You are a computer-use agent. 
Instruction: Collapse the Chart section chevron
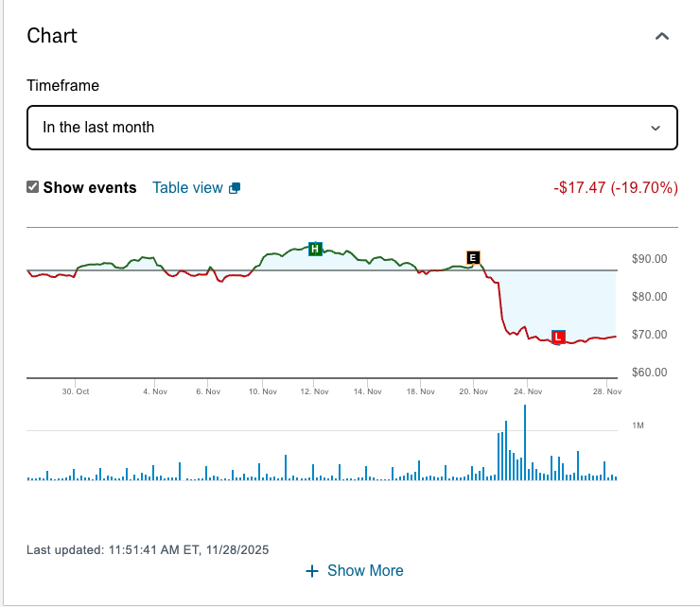point(662,37)
